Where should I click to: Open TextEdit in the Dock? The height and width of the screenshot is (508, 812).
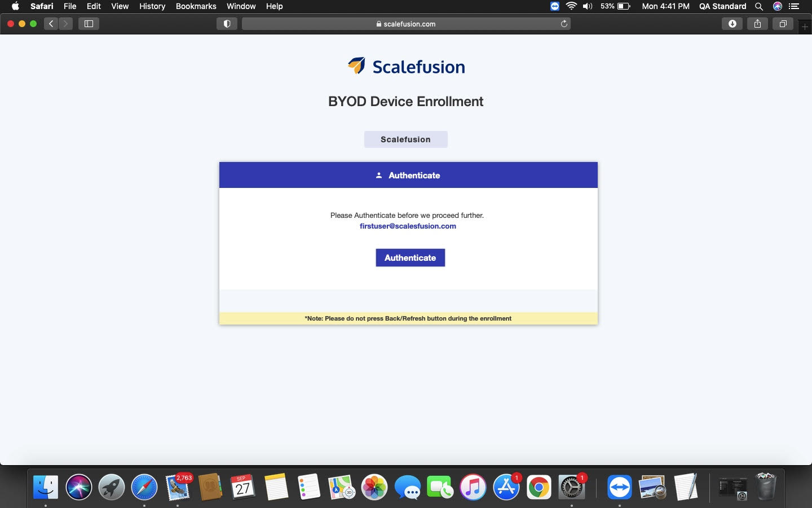tap(686, 487)
